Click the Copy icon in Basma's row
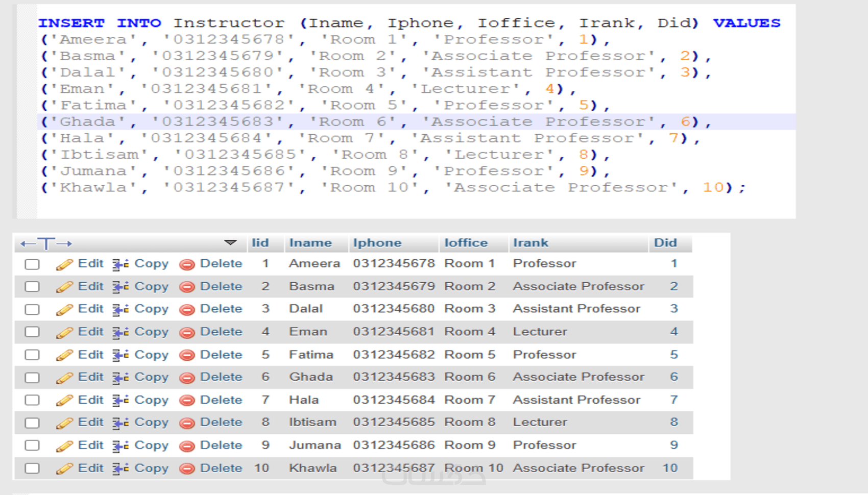 pos(120,287)
